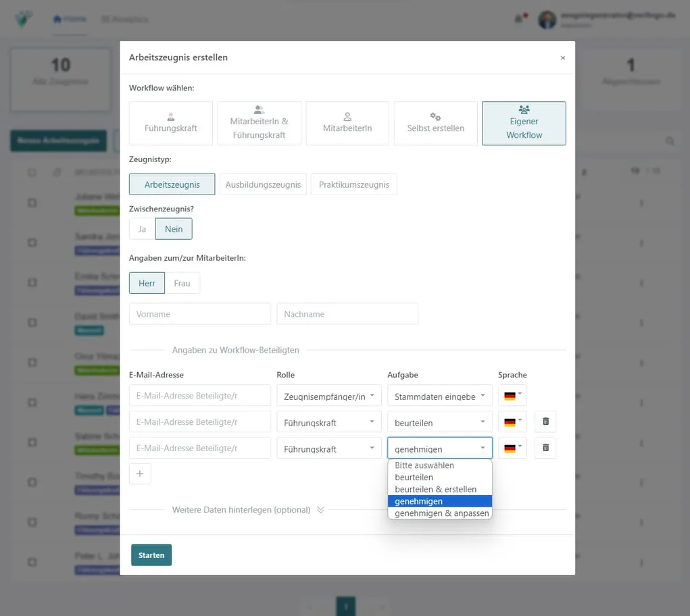Select the Führungskraft workflow card
The width and height of the screenshot is (690, 616).
coord(171,123)
